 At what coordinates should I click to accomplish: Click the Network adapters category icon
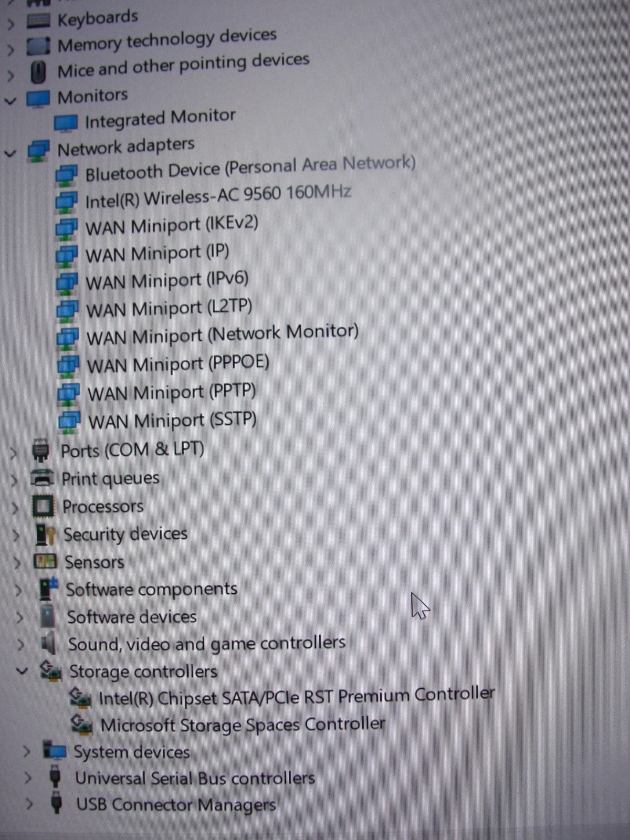point(38,151)
